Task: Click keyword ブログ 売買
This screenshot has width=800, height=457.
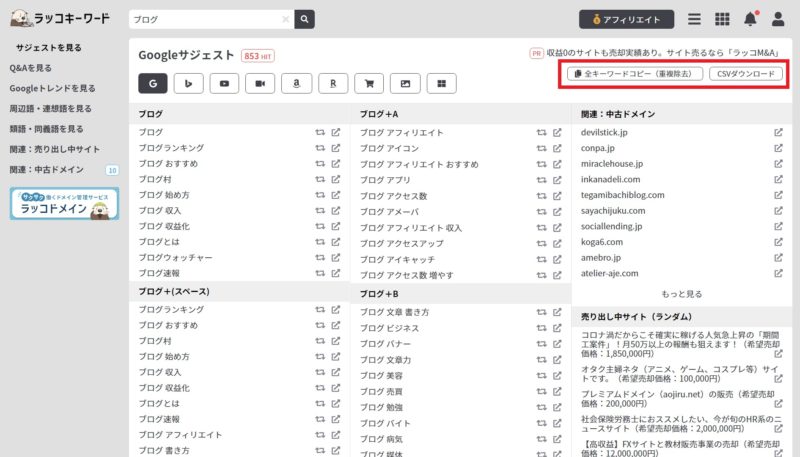Action: 381,391
